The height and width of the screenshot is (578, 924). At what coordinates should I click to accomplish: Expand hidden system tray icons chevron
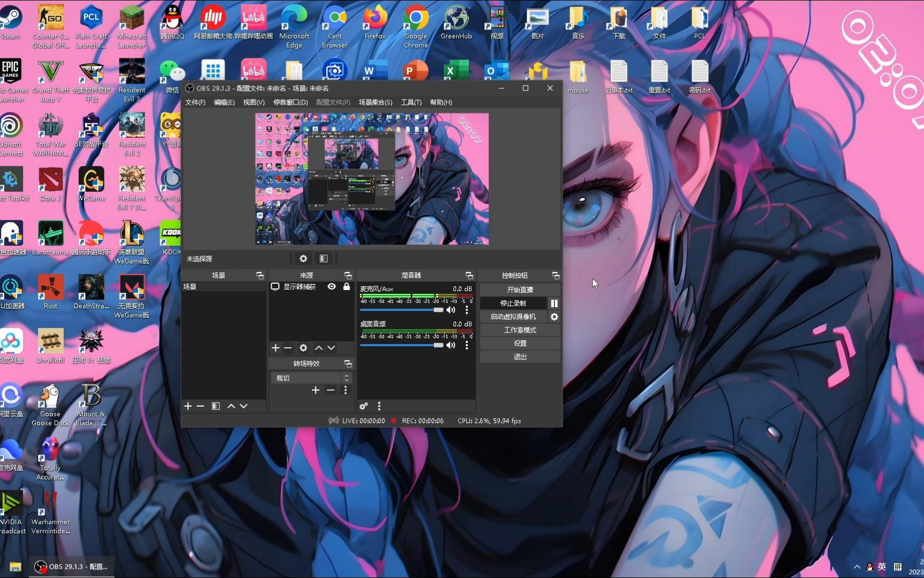click(857, 567)
